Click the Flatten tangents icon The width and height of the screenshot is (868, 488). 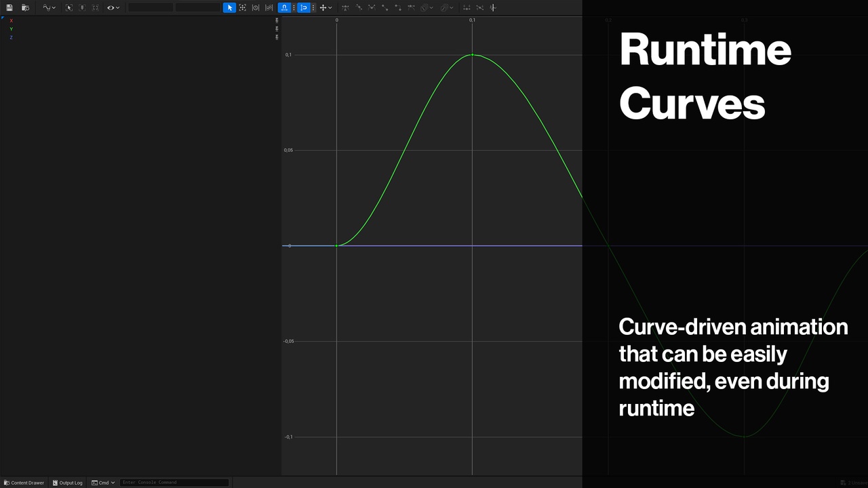467,7
